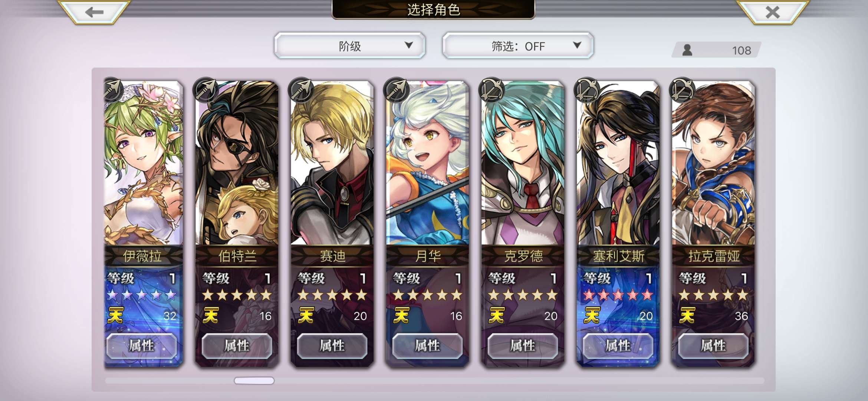
Task: Open the 阶级 sort dropdown
Action: coord(350,46)
